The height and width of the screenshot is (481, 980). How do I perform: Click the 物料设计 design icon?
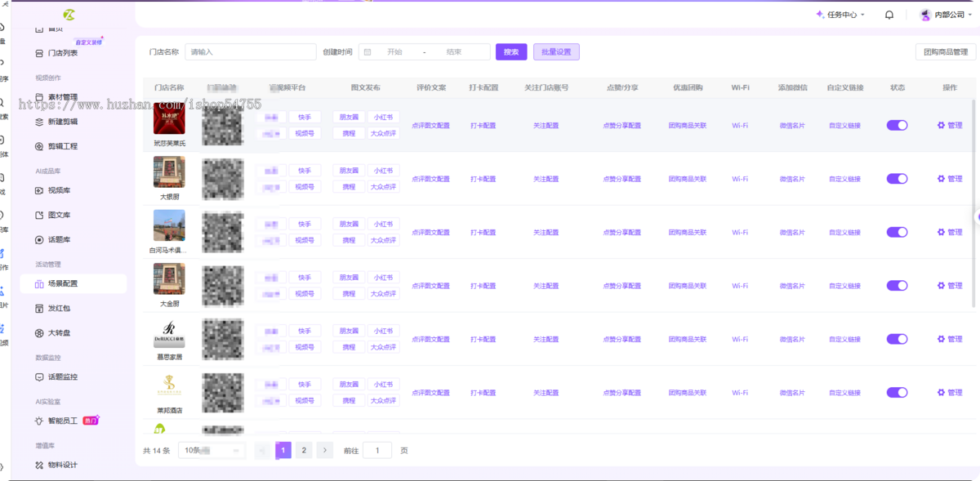(39, 465)
